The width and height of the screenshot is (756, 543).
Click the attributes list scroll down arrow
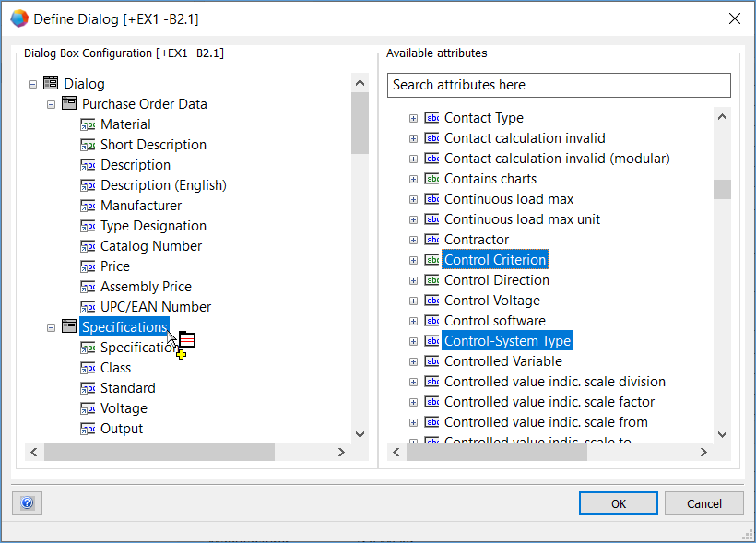[x=722, y=434]
